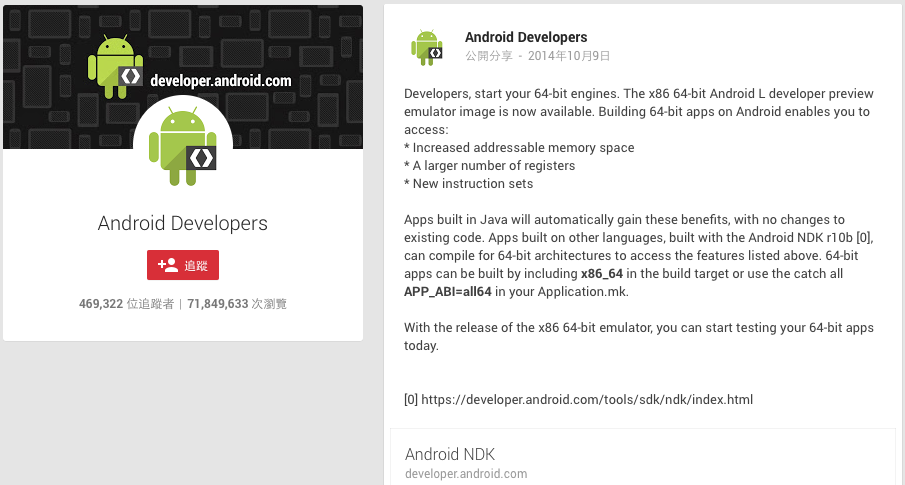Open the developer.android.com NDK index.html link
This screenshot has height=485, width=905.
586,400
